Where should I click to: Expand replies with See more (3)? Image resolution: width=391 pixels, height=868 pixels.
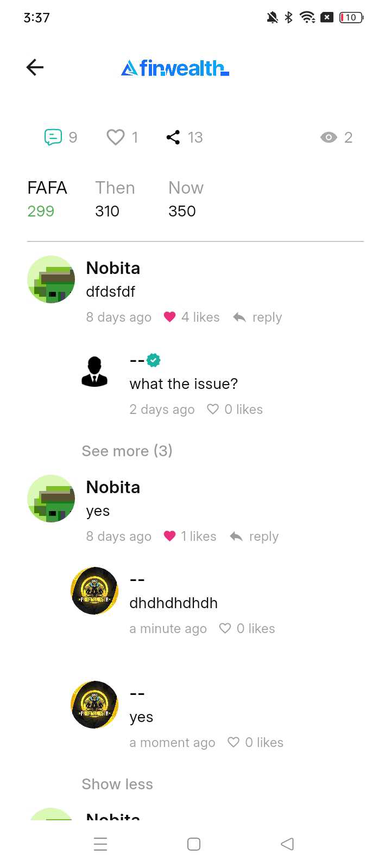127,451
